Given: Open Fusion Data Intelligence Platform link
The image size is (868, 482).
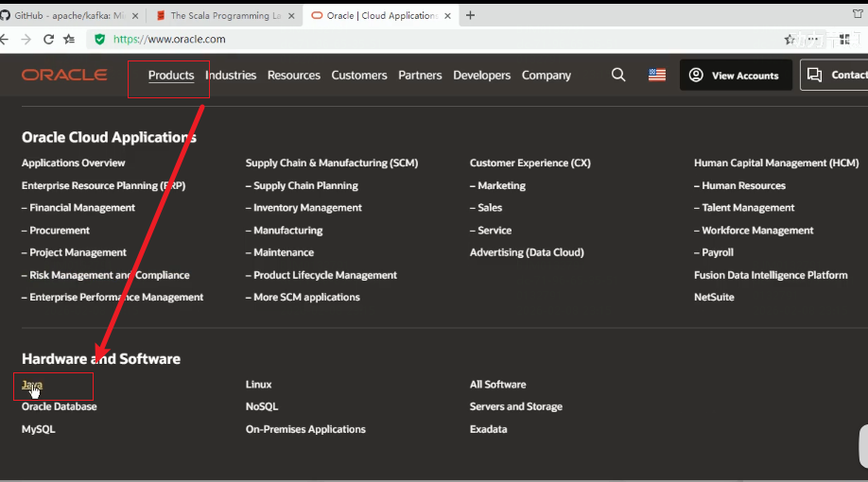Looking at the screenshot, I should click(771, 275).
